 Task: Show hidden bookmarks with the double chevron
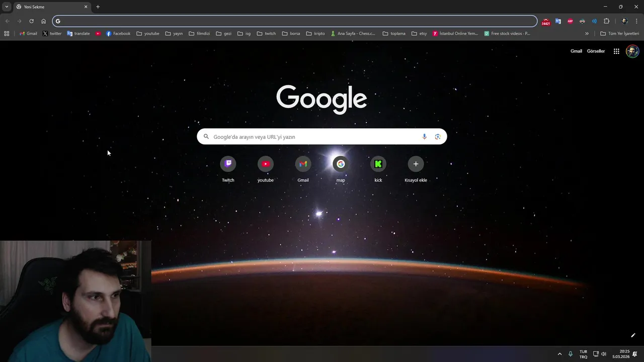(x=587, y=34)
